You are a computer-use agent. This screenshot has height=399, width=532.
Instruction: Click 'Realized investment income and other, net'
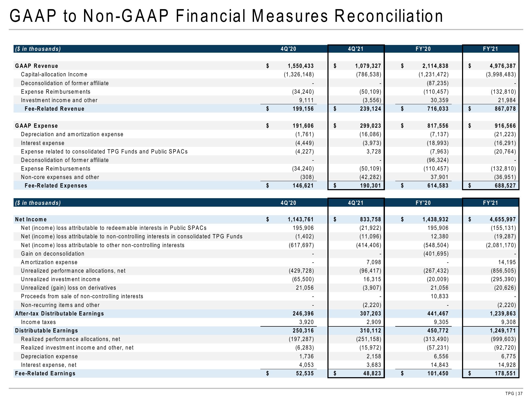77,348
